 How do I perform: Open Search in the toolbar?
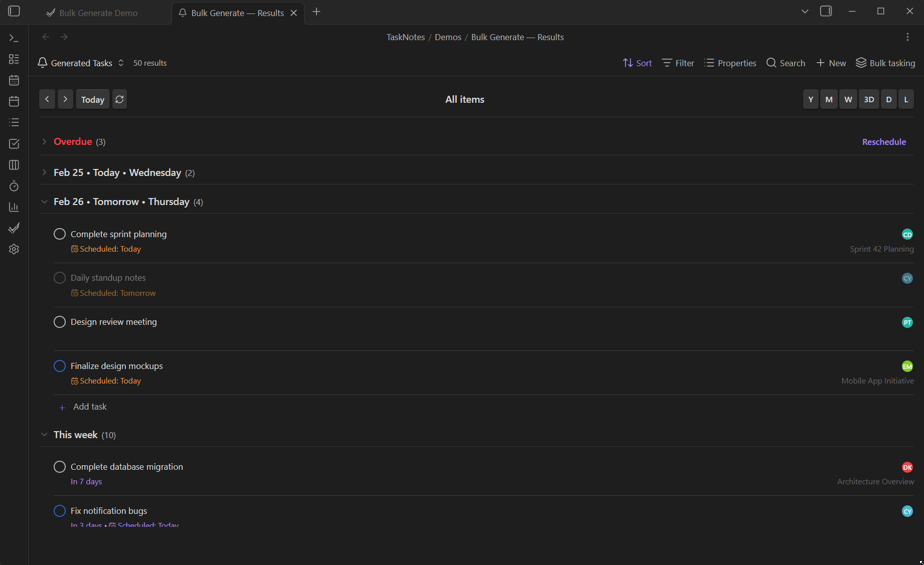tap(786, 63)
